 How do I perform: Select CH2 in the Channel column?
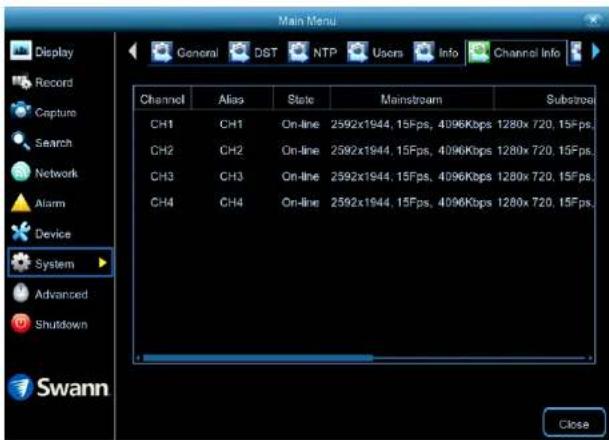[162, 150]
